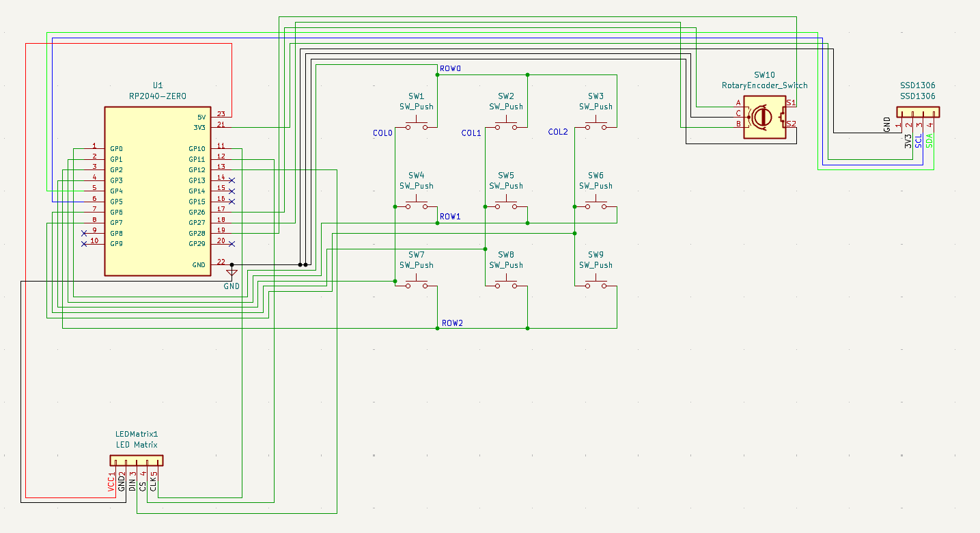Image resolution: width=980 pixels, height=533 pixels.
Task: Click the "LED Matrix" value text
Action: pyautogui.click(x=137, y=445)
